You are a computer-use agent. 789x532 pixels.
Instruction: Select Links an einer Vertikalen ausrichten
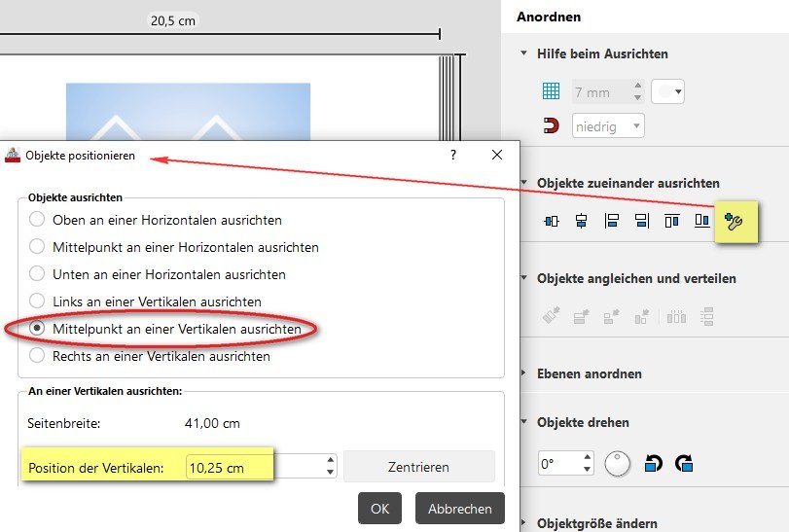click(37, 301)
